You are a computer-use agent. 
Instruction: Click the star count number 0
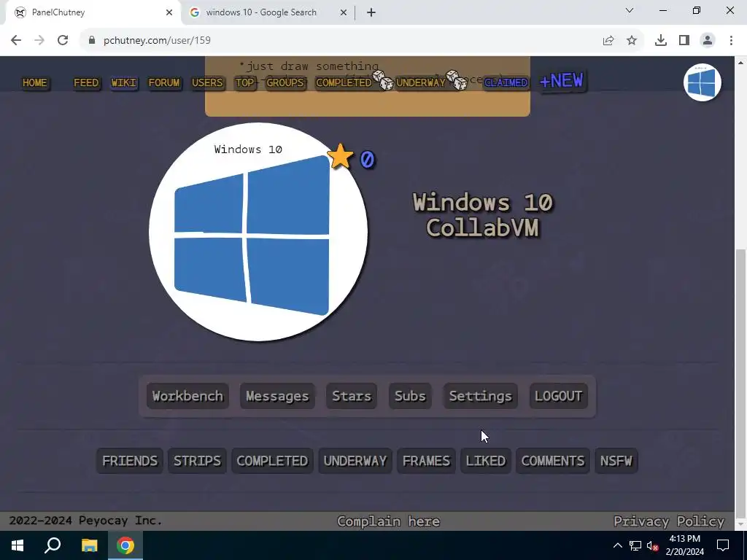[368, 160]
